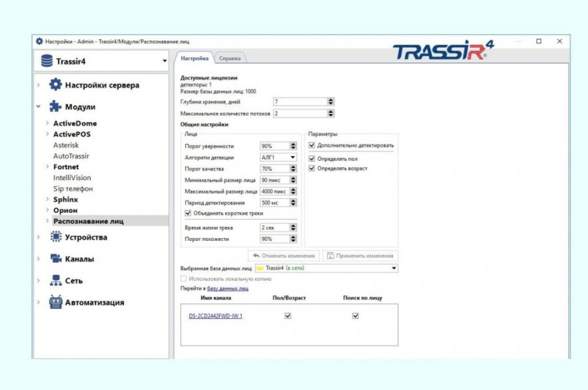This screenshot has width=588, height=390.
Task: Expand the ActiveDome tree node
Action: point(48,124)
